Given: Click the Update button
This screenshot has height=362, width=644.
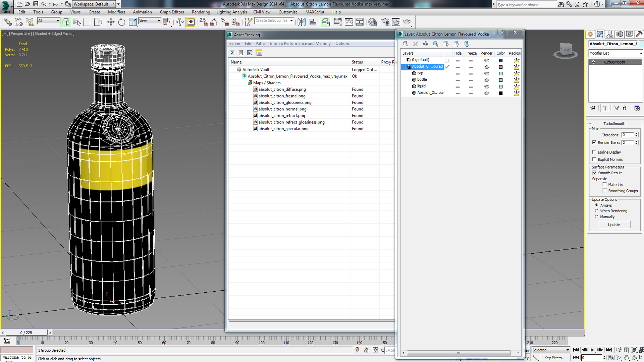Looking at the screenshot, I should (614, 225).
